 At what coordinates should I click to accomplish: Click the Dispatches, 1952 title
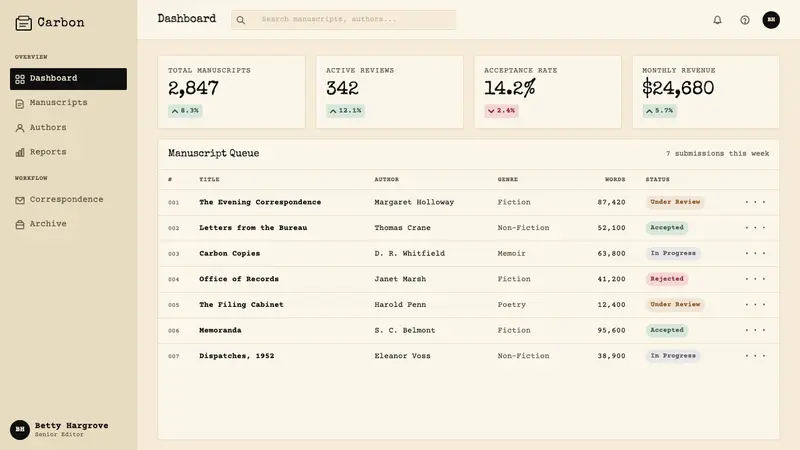point(237,356)
